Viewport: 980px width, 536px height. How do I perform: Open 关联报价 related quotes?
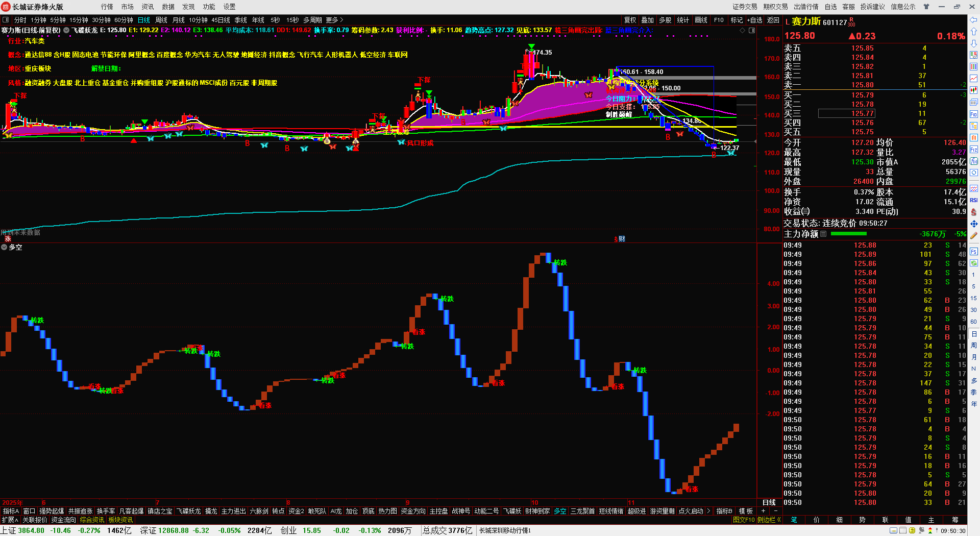35,520
